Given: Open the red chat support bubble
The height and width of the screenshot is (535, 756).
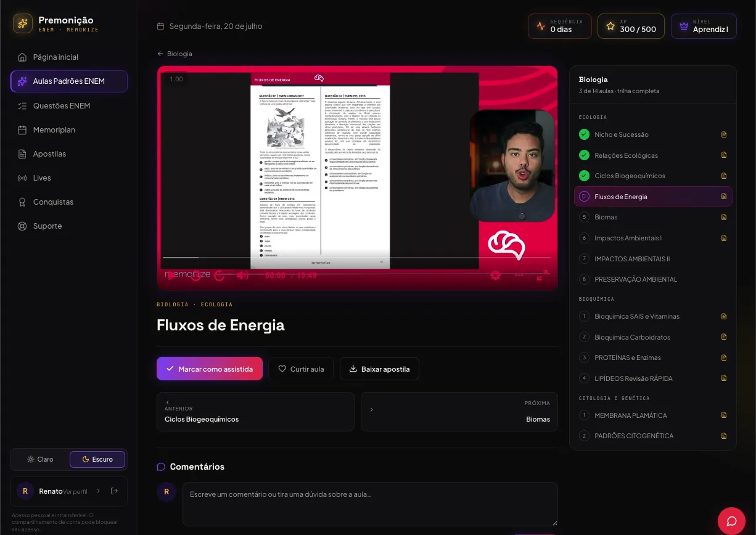Looking at the screenshot, I should tap(731, 521).
